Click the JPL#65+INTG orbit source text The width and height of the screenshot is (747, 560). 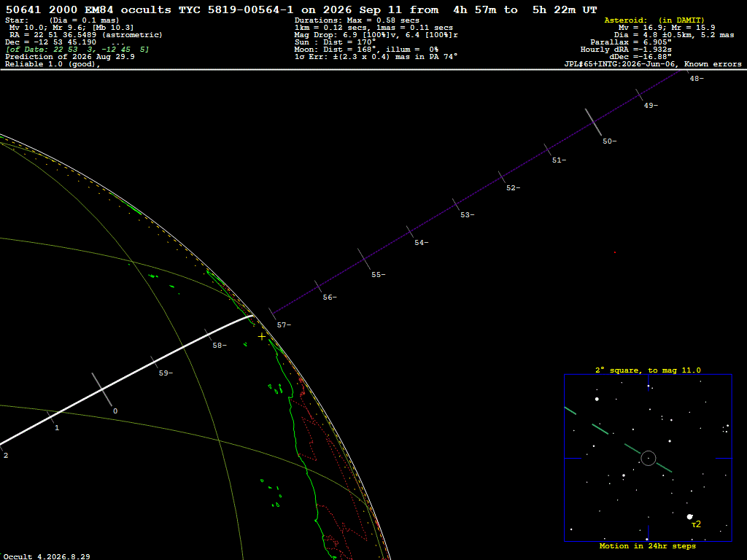click(653, 64)
